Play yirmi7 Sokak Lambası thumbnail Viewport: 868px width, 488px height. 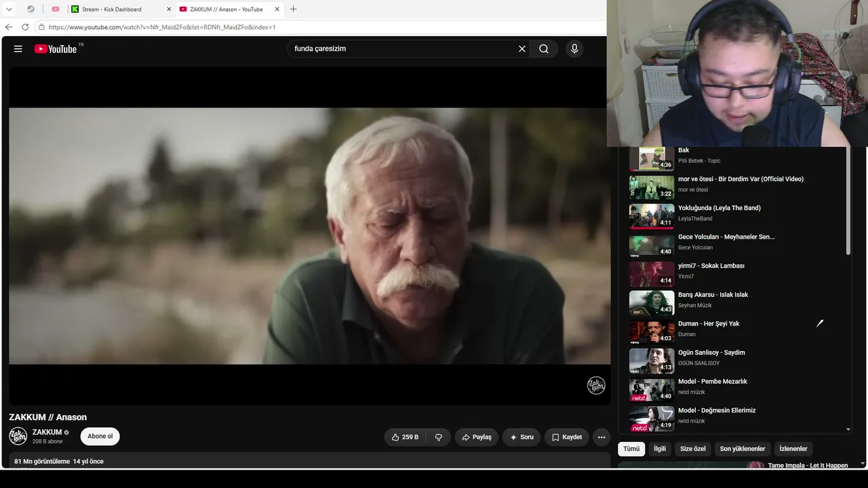(x=652, y=274)
